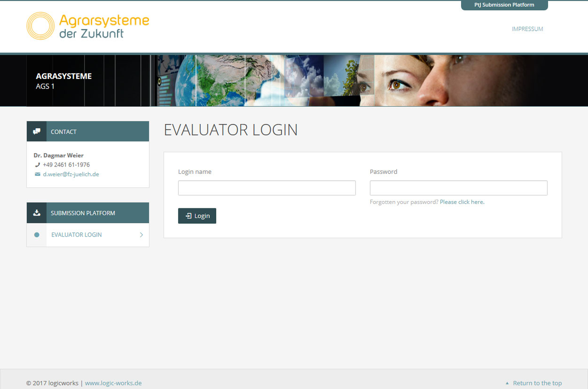
Task: Click the chat bubbles Contact icon
Action: pos(37,131)
